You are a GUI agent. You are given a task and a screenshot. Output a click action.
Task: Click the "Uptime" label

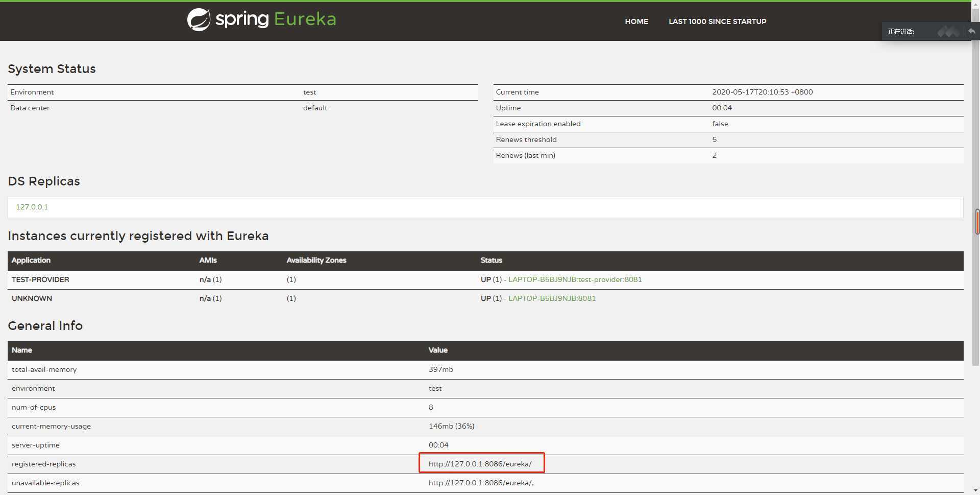[x=508, y=108]
